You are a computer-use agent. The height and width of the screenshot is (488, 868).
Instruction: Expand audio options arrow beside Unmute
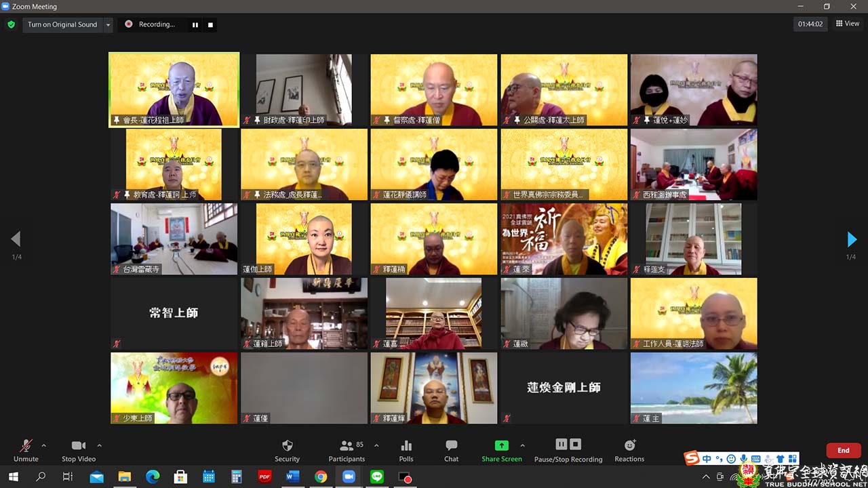44,445
